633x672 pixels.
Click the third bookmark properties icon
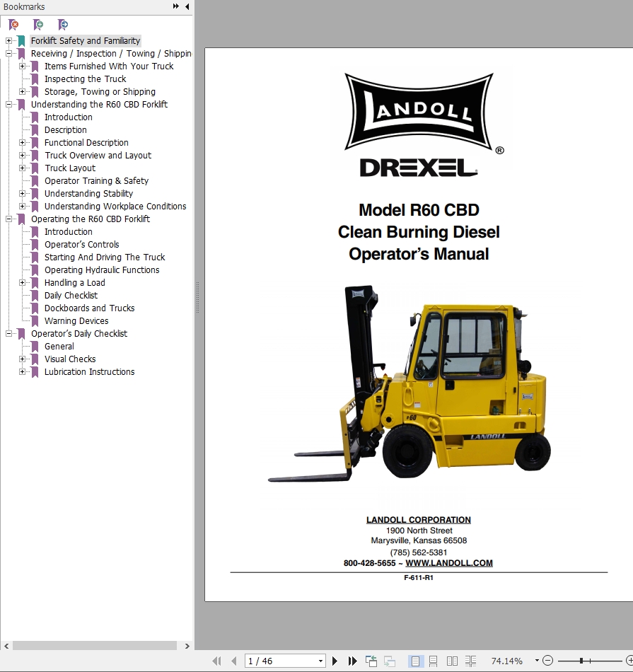coord(62,25)
